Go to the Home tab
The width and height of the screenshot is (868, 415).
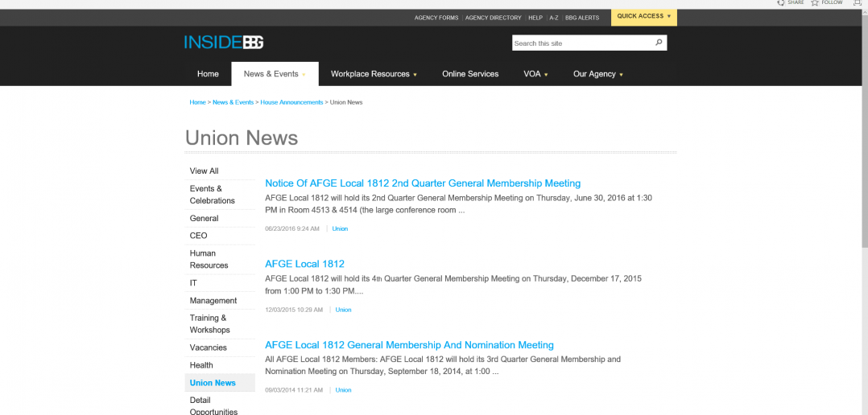(208, 74)
